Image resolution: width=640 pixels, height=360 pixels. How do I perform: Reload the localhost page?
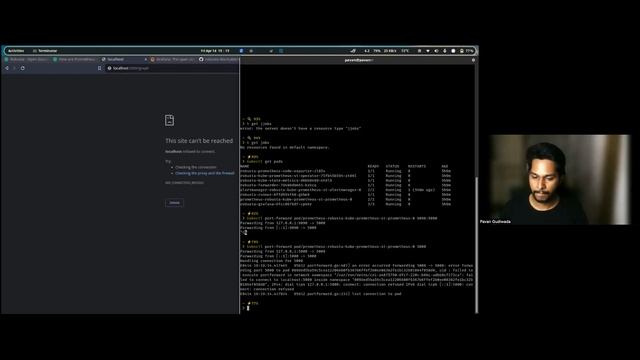click(x=22, y=68)
